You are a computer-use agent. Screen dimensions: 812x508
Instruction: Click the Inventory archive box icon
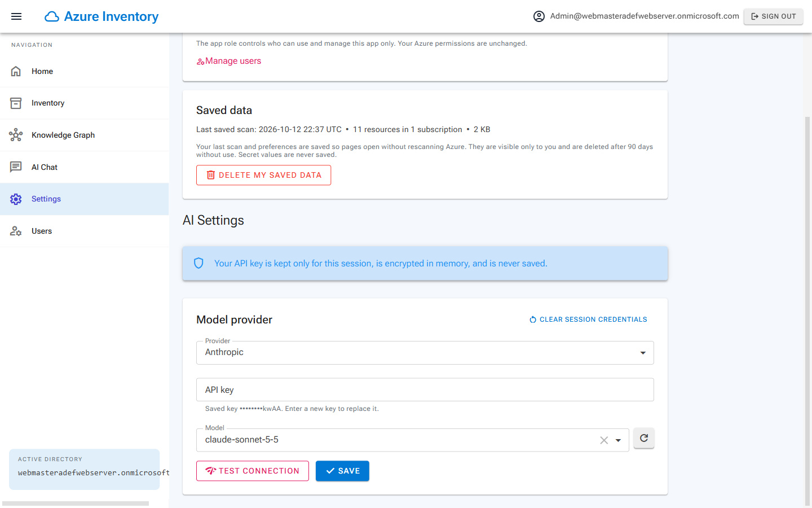pos(16,103)
